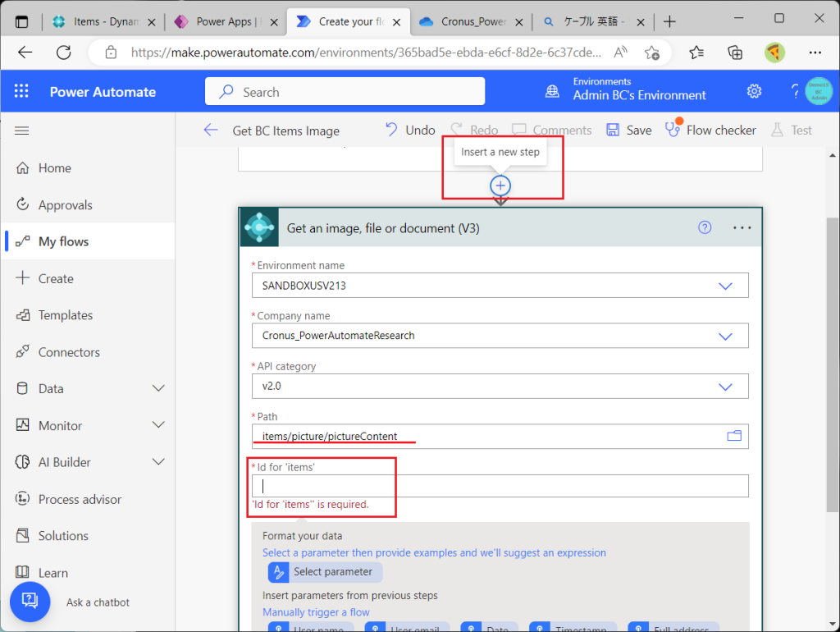The image size is (840, 632).
Task: Click the Get BC Items Image flow title
Action: [x=286, y=131]
